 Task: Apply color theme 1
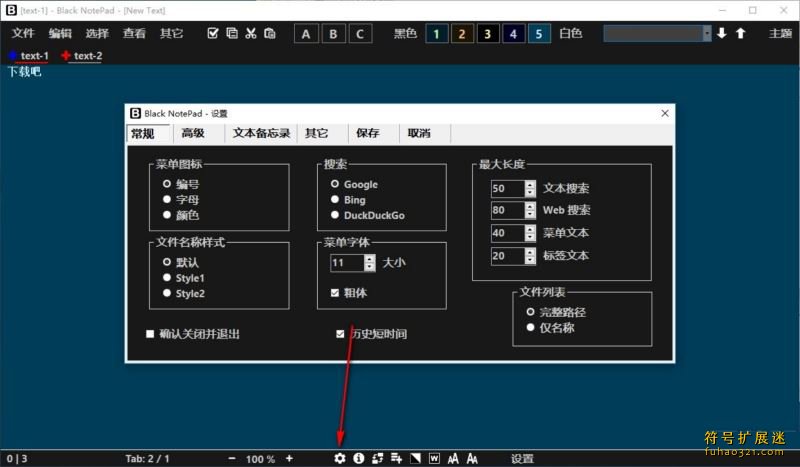coord(436,34)
